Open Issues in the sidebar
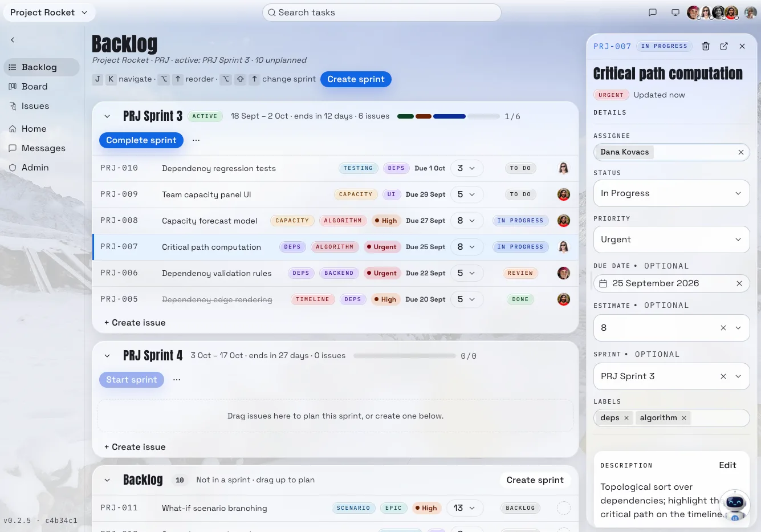This screenshot has width=761, height=532. pyautogui.click(x=42, y=106)
